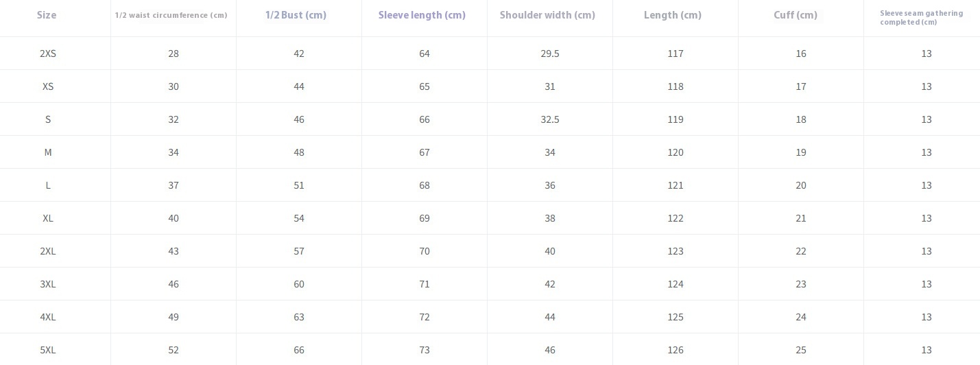The width and height of the screenshot is (980, 365).
Task: Select sleeve length 71 in 3XL row
Action: pos(425,284)
